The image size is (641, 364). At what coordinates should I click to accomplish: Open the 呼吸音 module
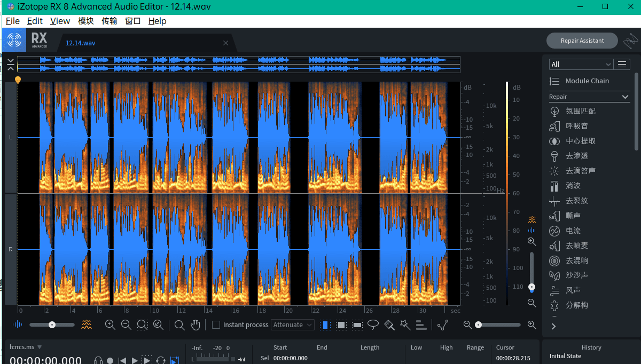[577, 126]
